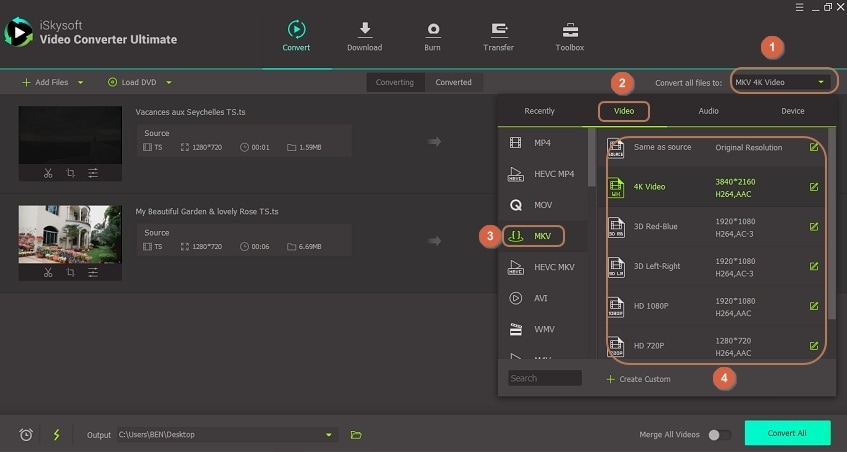Edit the 4K Video preset settings
The image size is (847, 452).
click(x=814, y=187)
